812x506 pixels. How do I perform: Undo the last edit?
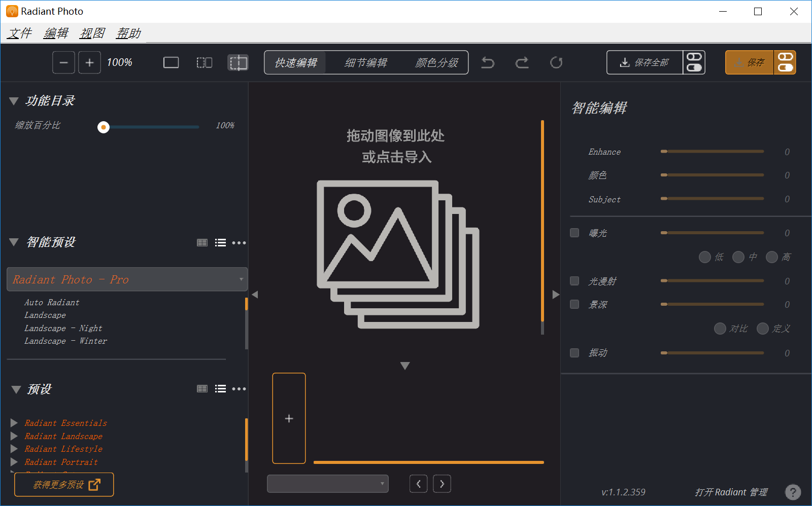[x=488, y=62]
